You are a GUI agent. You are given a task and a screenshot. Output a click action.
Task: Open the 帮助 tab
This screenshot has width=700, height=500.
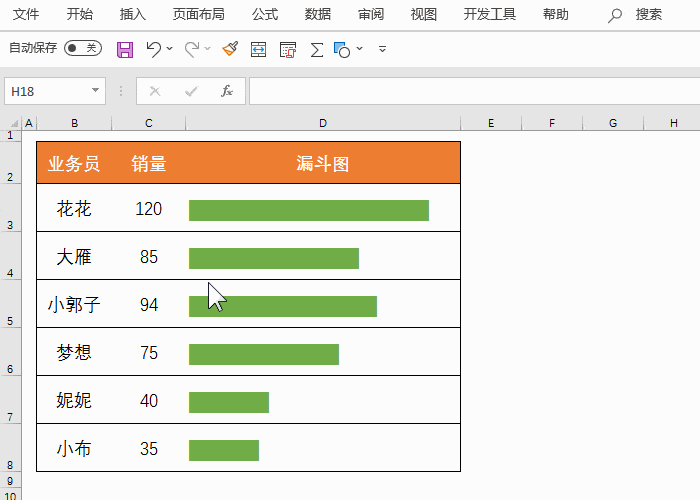coord(556,14)
